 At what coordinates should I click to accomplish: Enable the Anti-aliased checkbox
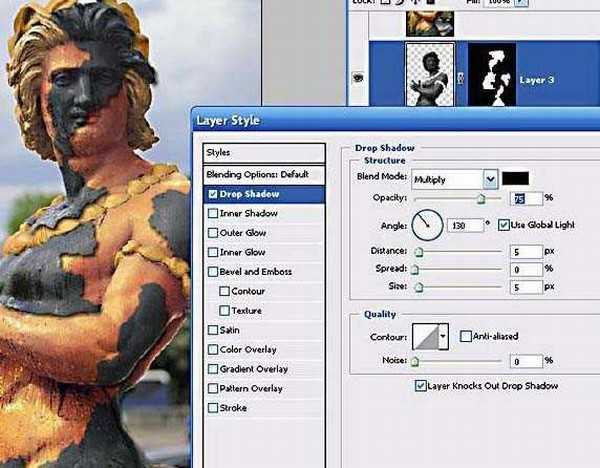[465, 337]
